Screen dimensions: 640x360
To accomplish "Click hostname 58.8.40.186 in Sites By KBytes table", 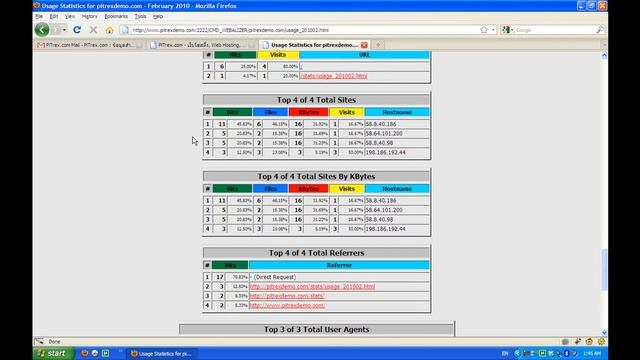I will click(381, 200).
